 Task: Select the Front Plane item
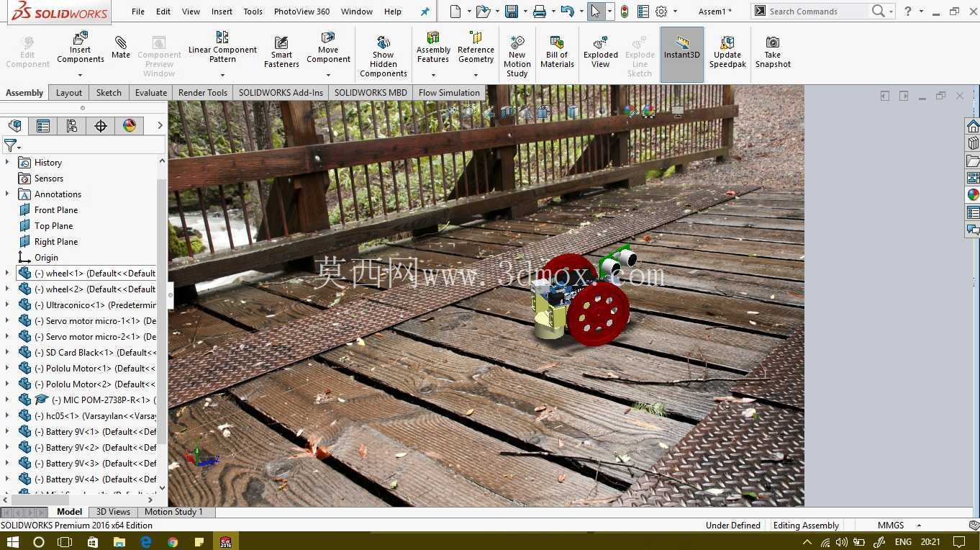(x=56, y=209)
